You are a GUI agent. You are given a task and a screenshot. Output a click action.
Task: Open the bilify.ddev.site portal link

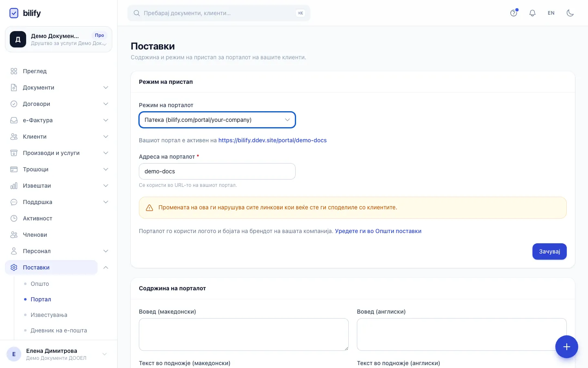coord(272,140)
